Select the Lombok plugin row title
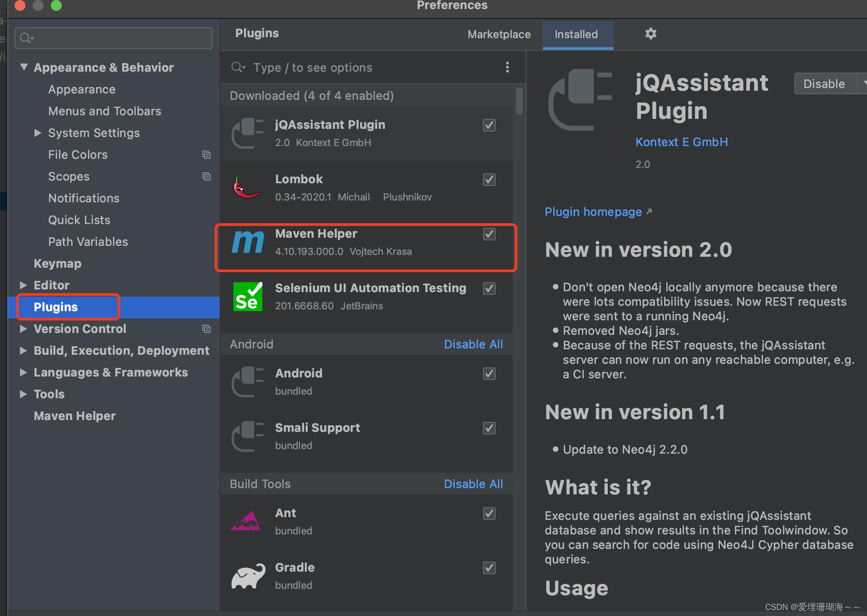 tap(299, 179)
